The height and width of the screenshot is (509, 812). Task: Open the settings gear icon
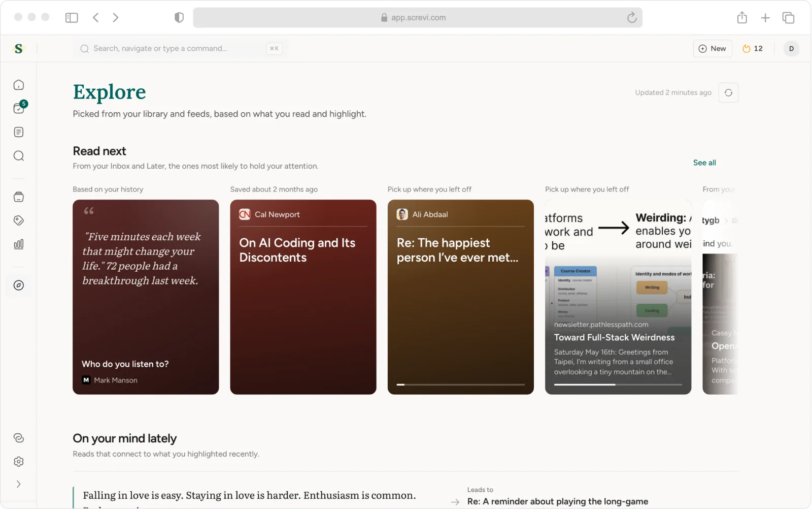19,462
